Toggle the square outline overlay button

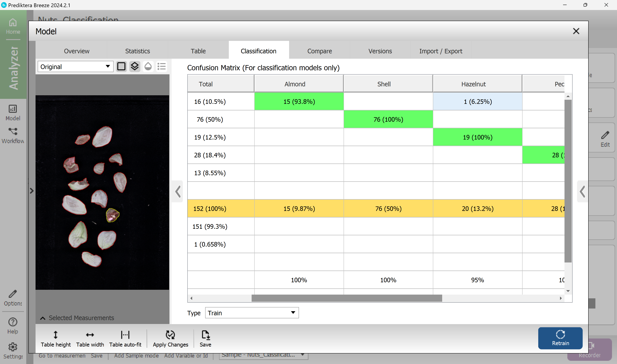pos(121,67)
